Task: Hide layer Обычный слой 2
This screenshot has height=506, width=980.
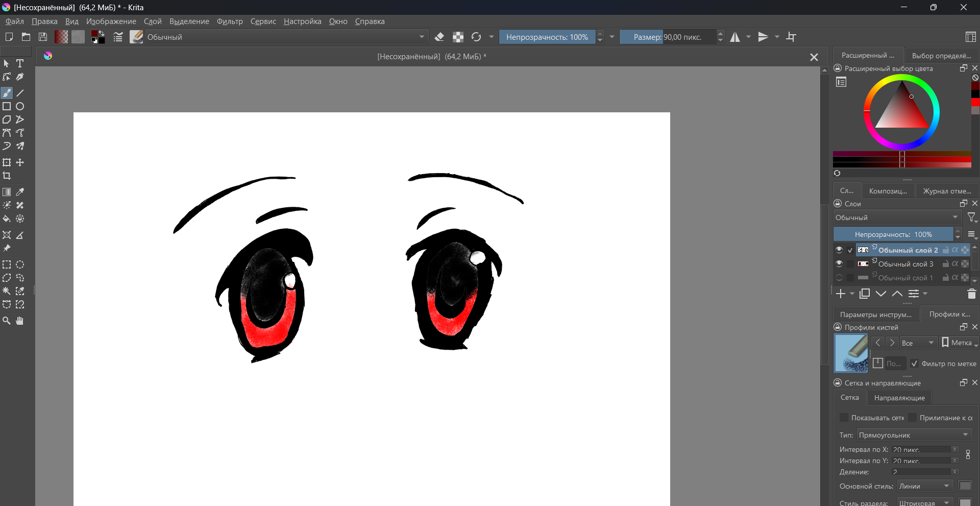Action: tap(839, 250)
